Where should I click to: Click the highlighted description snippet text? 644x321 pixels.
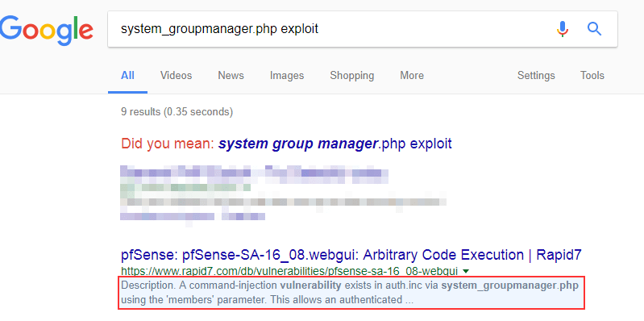tap(351, 293)
